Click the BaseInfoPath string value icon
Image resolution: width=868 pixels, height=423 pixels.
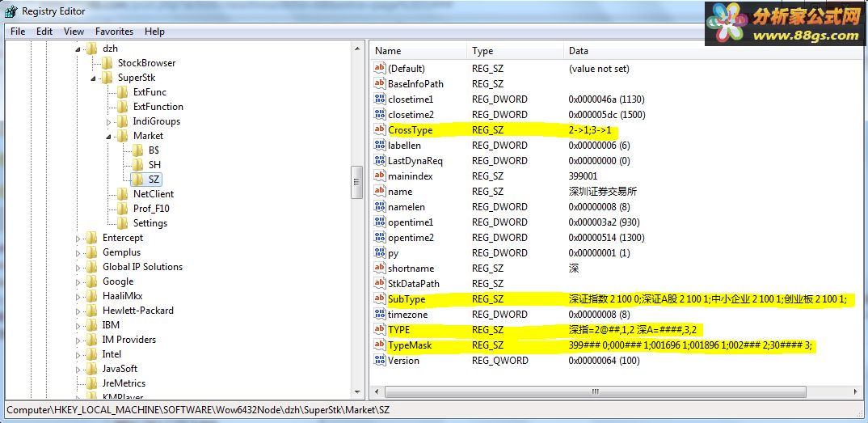tap(380, 84)
